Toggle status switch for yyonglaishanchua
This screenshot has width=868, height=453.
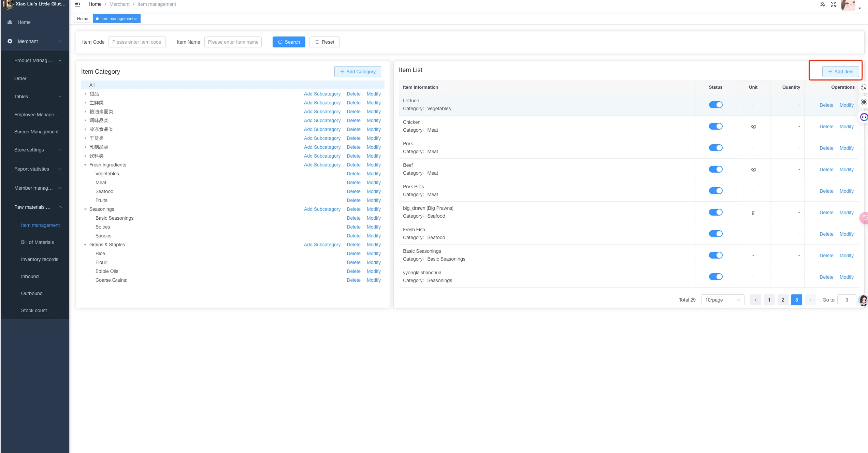[715, 277]
